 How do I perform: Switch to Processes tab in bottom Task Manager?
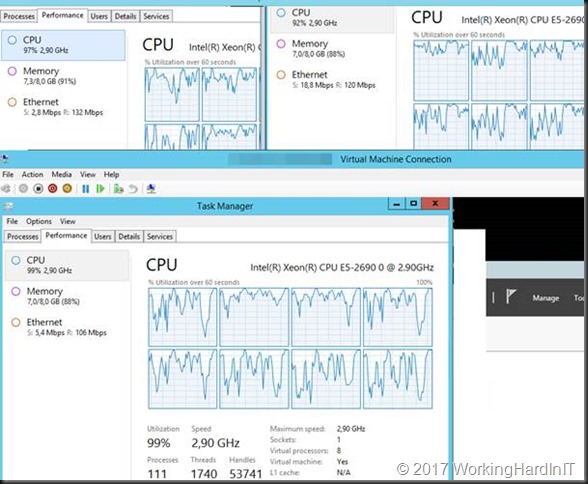click(22, 237)
